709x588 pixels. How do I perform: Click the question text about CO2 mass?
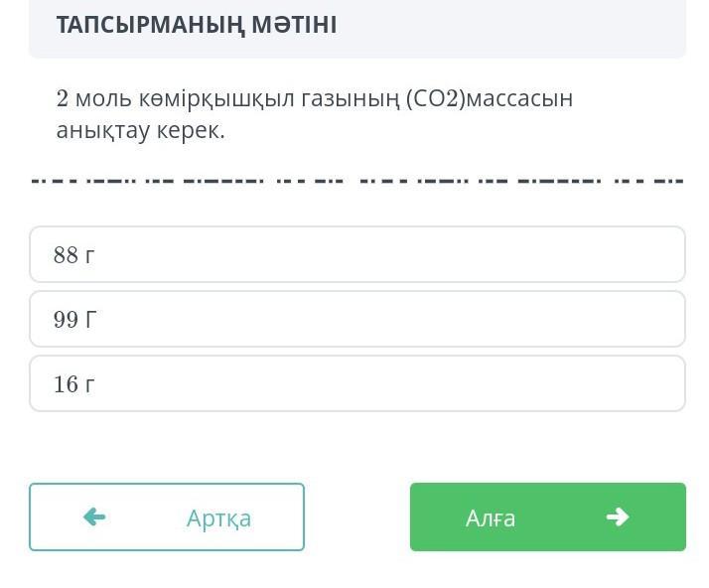314,113
